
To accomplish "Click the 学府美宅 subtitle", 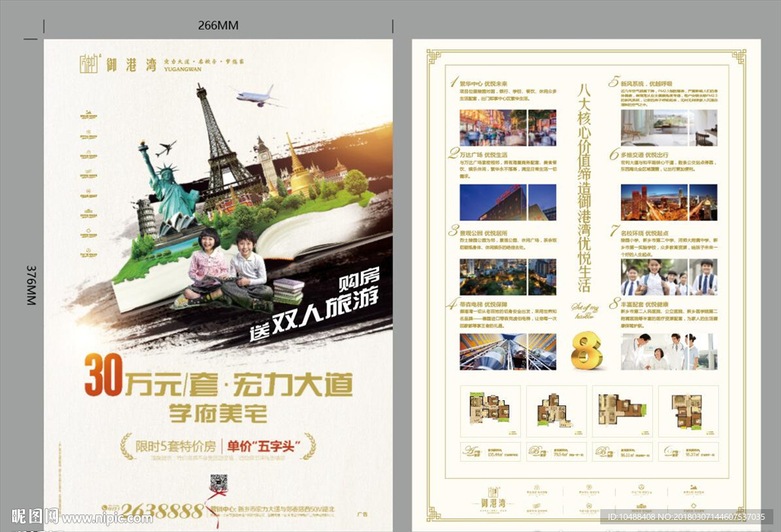I will (x=219, y=413).
